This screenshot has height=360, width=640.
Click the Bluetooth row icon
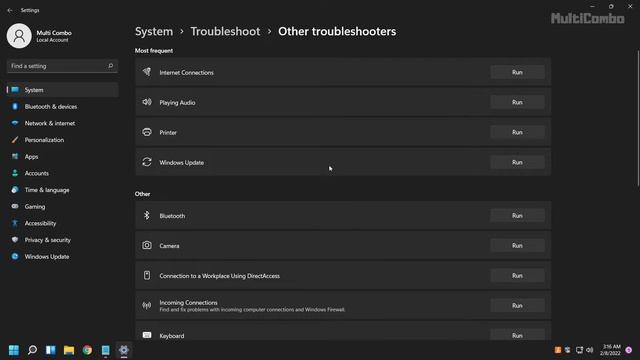[x=147, y=215]
